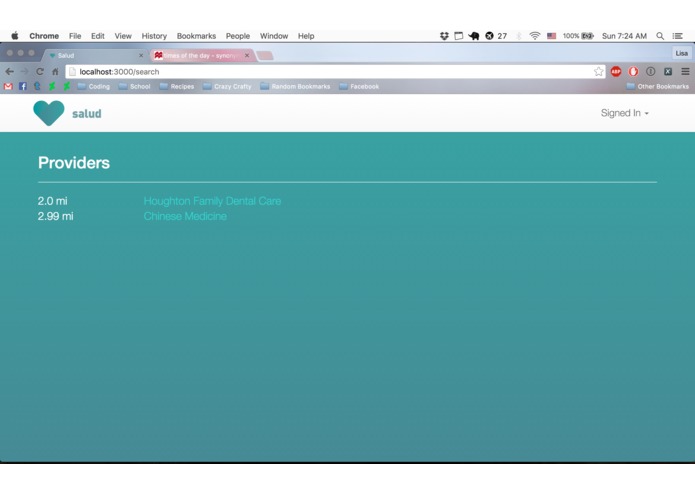695x494 pixels.
Task: Click the Lisa profile button
Action: pos(681,53)
